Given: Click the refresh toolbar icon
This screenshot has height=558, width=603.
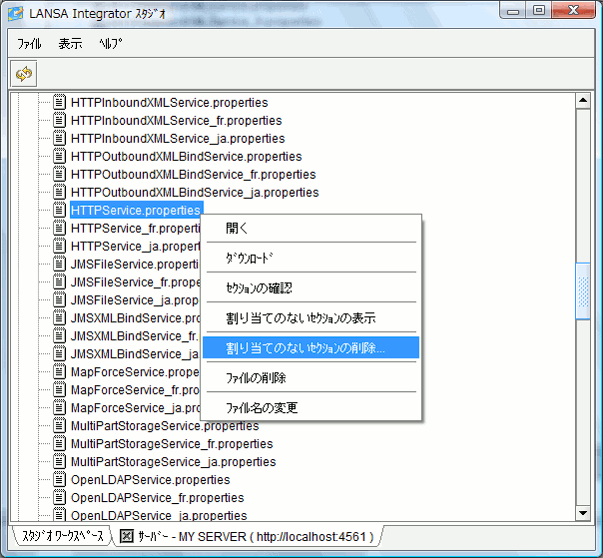Looking at the screenshot, I should [23, 73].
